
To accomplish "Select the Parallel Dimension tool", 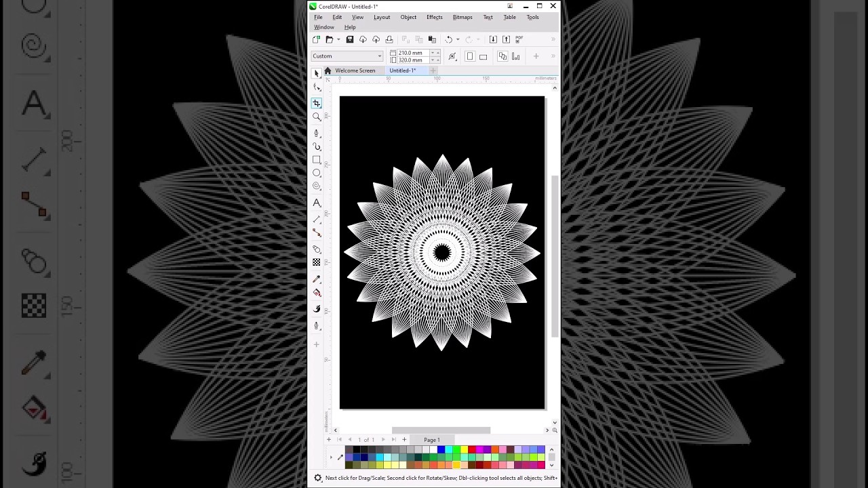I will tap(316, 220).
